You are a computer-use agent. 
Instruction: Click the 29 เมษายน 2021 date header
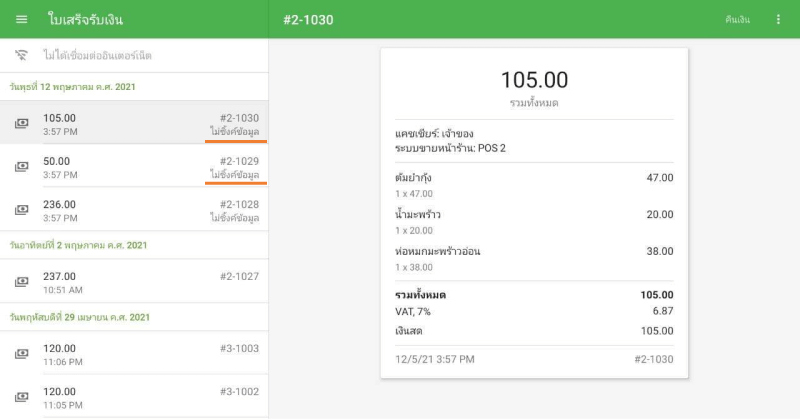click(80, 317)
